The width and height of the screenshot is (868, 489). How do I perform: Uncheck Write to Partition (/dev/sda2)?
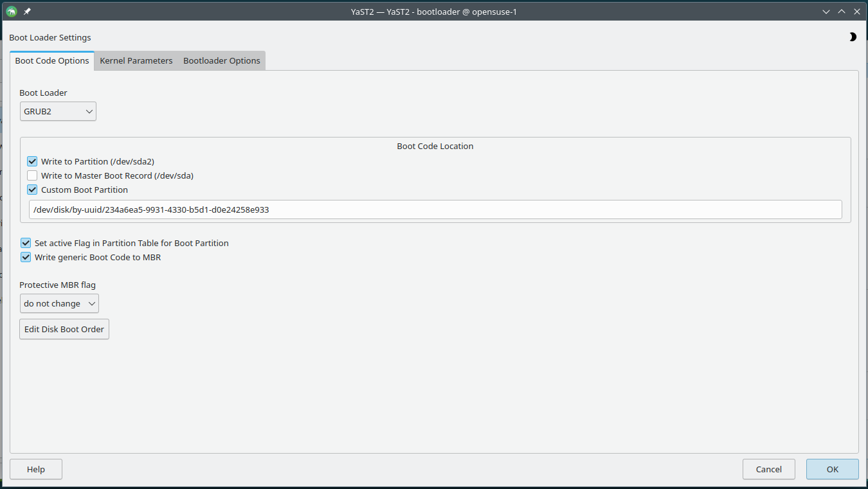(x=33, y=162)
